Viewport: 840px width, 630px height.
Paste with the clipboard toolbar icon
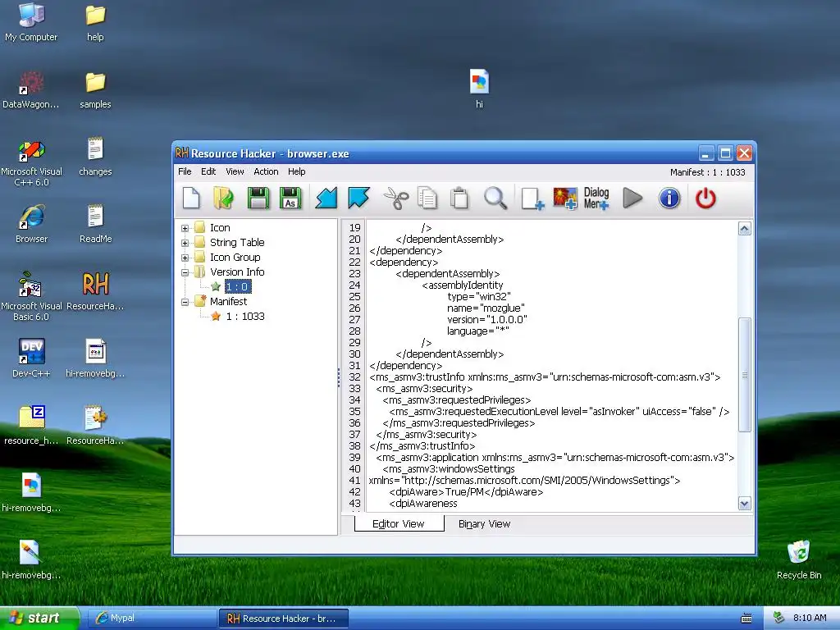coord(459,199)
